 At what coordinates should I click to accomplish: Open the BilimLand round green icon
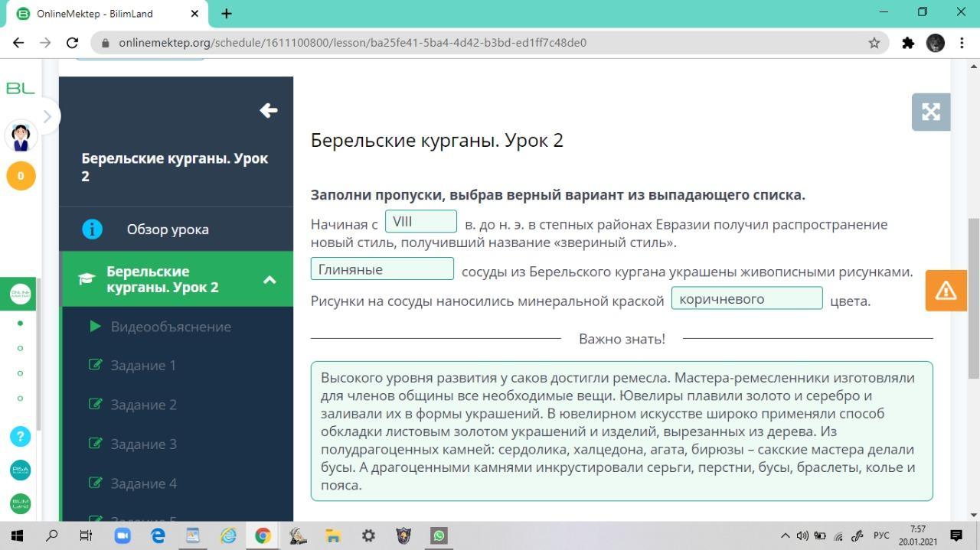click(21, 503)
